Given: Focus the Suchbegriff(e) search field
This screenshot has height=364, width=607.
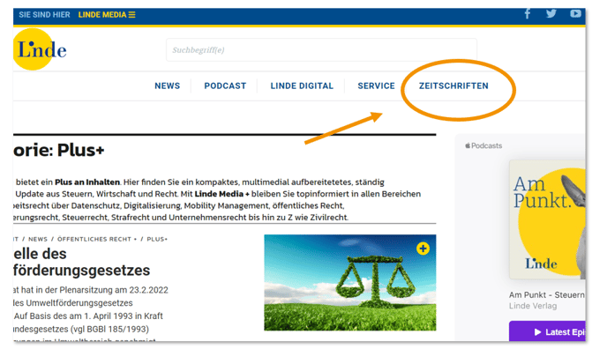Looking at the screenshot, I should point(321,50).
